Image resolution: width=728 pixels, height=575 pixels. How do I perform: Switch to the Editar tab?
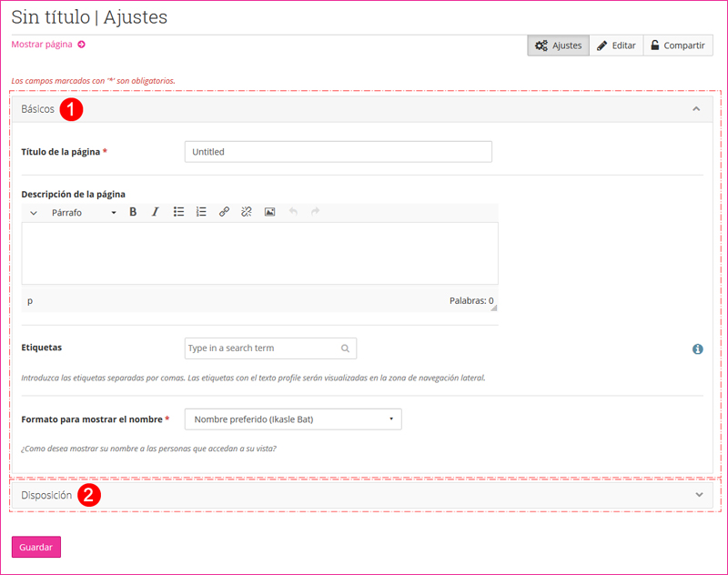click(616, 45)
